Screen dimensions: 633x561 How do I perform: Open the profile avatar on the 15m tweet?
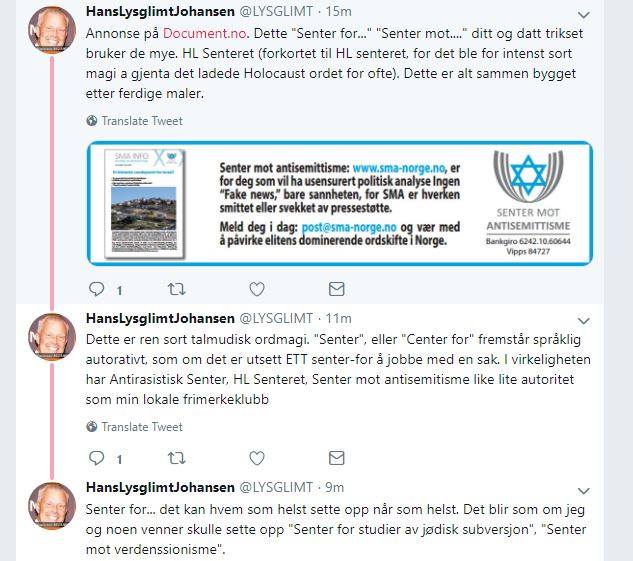(52, 30)
